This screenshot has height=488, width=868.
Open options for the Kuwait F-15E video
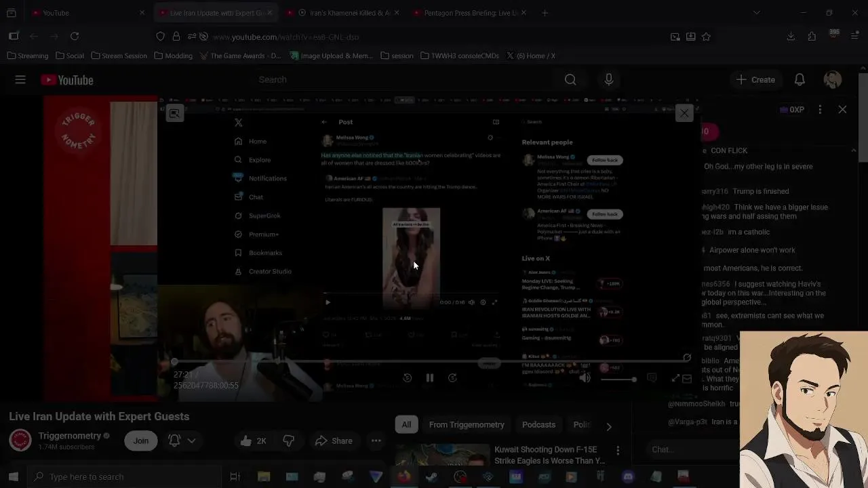click(x=618, y=451)
